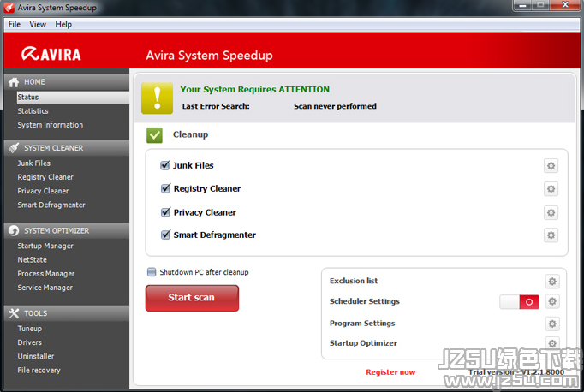Click the Register now link
This screenshot has height=392, width=584.
(x=390, y=372)
